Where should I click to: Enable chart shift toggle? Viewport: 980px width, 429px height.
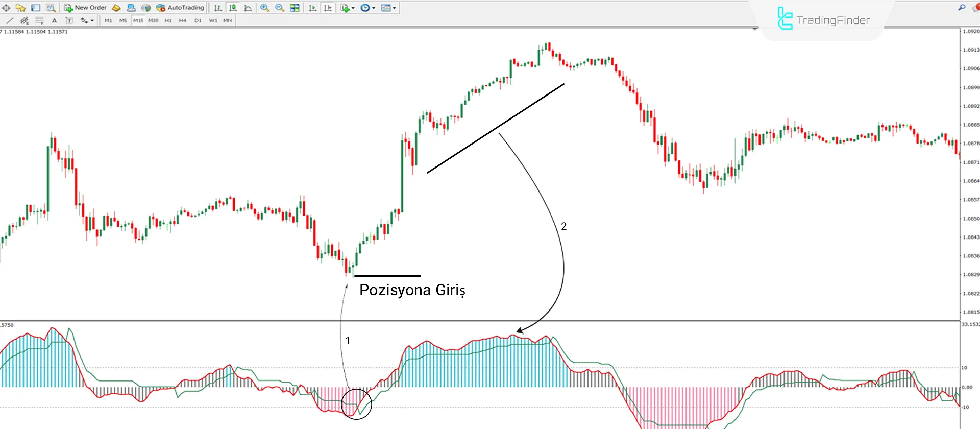(x=328, y=8)
